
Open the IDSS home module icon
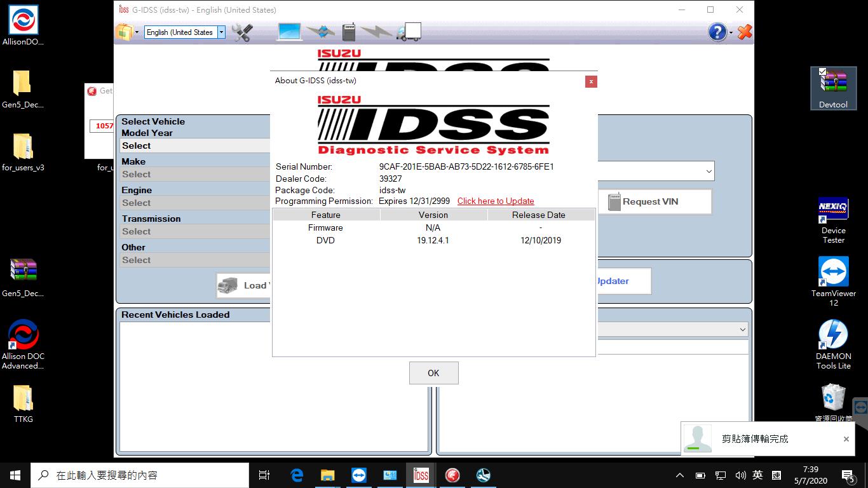coord(124,32)
